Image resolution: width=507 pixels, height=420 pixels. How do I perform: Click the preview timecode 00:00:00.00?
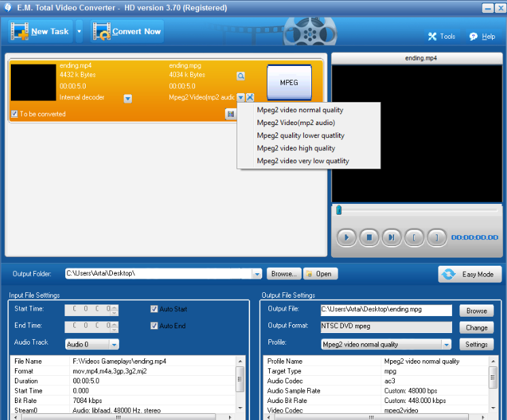(474, 238)
